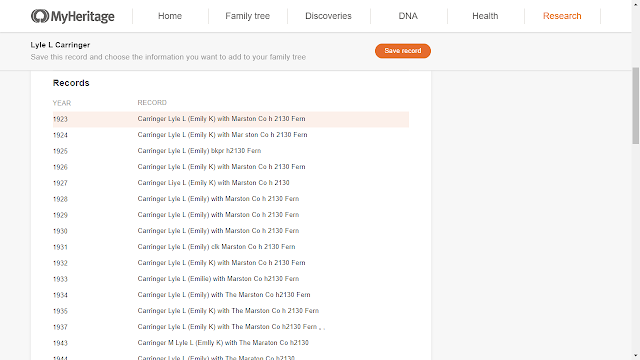This screenshot has height=360, width=640.
Task: Click the 1937 year cell
Action: 60,327
